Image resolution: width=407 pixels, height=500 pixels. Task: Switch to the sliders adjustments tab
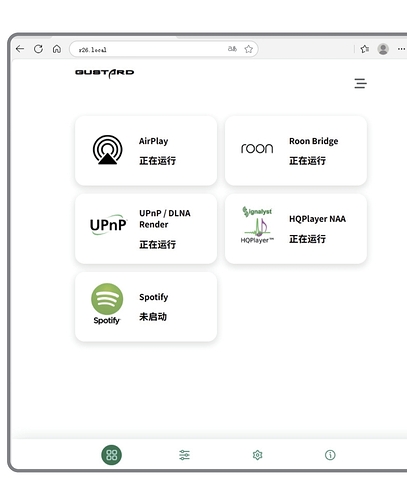point(184,455)
